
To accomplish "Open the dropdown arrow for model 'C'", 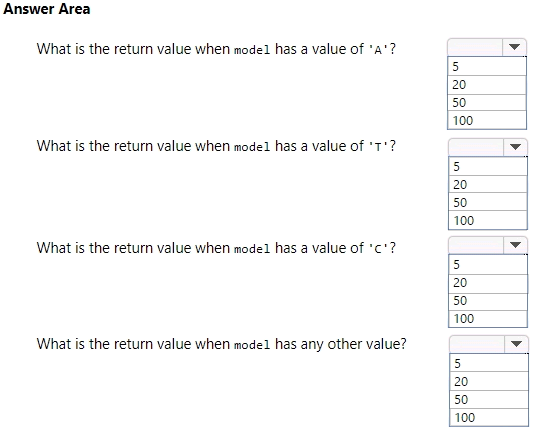I will click(x=515, y=245).
